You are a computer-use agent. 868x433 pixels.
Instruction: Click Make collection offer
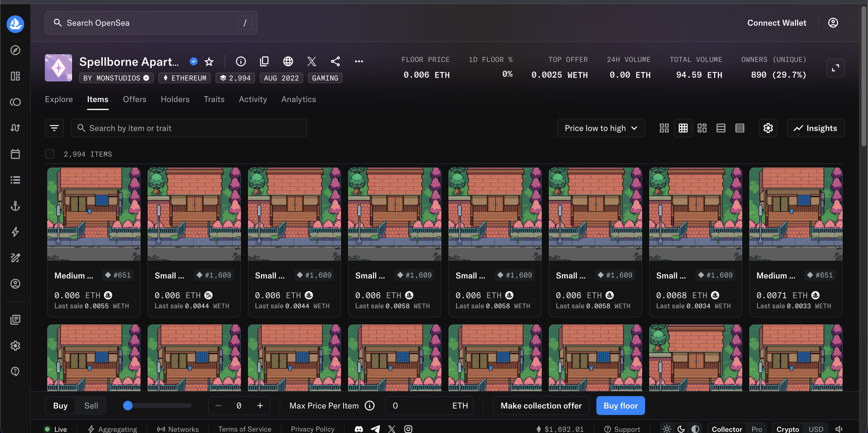point(541,405)
